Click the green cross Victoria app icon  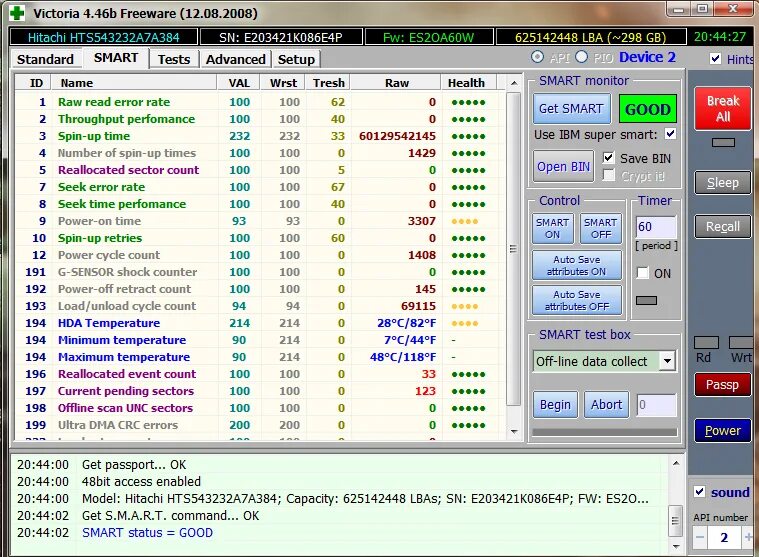[17, 13]
